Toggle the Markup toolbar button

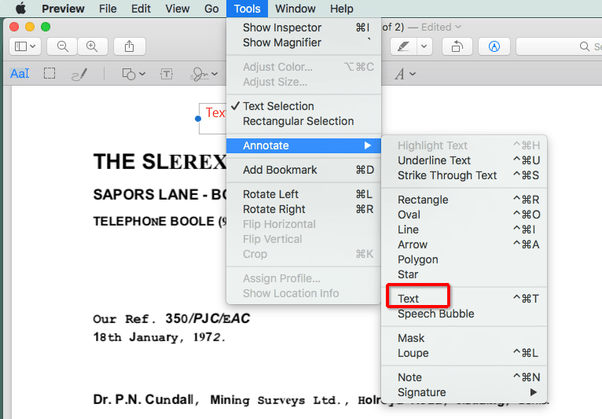pyautogui.click(x=494, y=46)
